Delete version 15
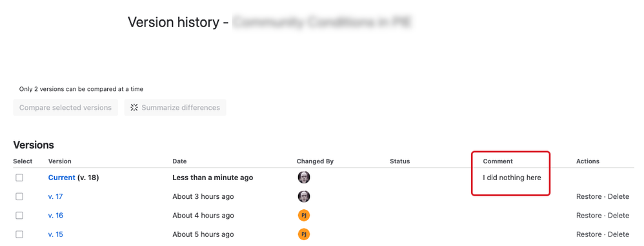644x246 pixels. click(x=619, y=234)
